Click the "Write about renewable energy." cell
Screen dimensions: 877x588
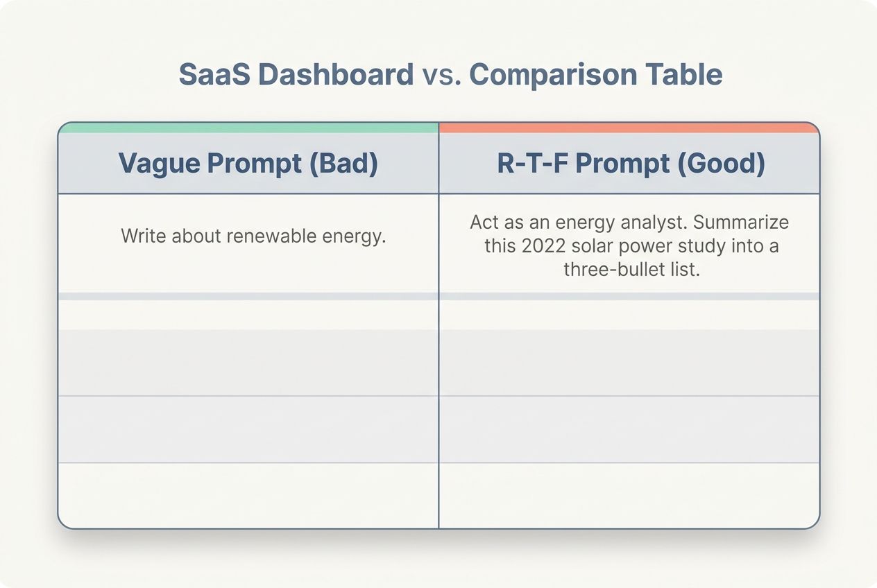pos(253,236)
